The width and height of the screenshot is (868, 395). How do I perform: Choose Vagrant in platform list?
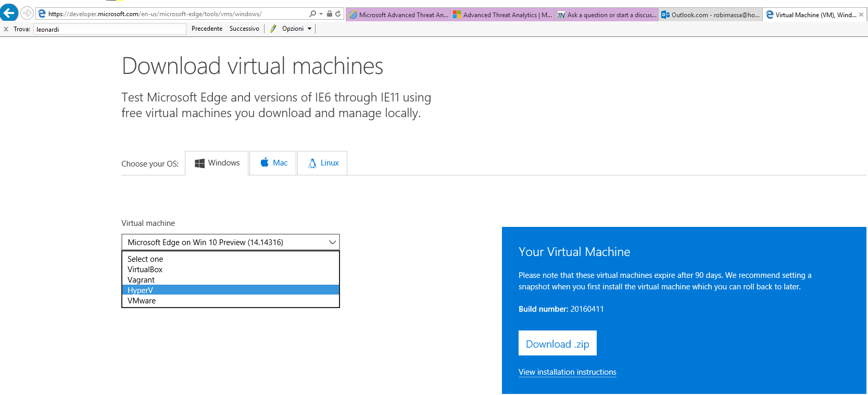click(231, 279)
